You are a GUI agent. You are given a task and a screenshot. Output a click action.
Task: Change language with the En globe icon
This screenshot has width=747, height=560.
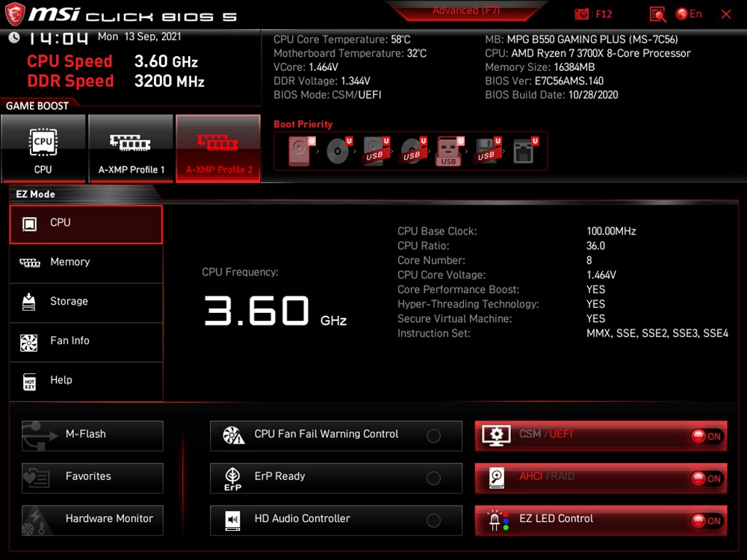(689, 14)
